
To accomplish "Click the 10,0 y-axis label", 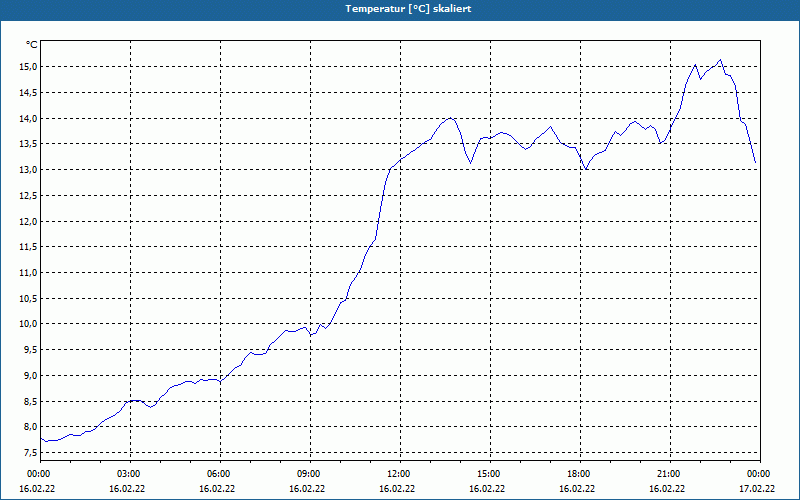I will click(x=28, y=324).
